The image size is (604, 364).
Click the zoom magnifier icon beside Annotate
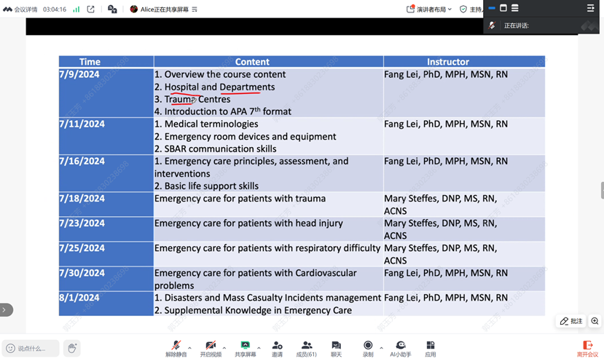pyautogui.click(x=595, y=321)
